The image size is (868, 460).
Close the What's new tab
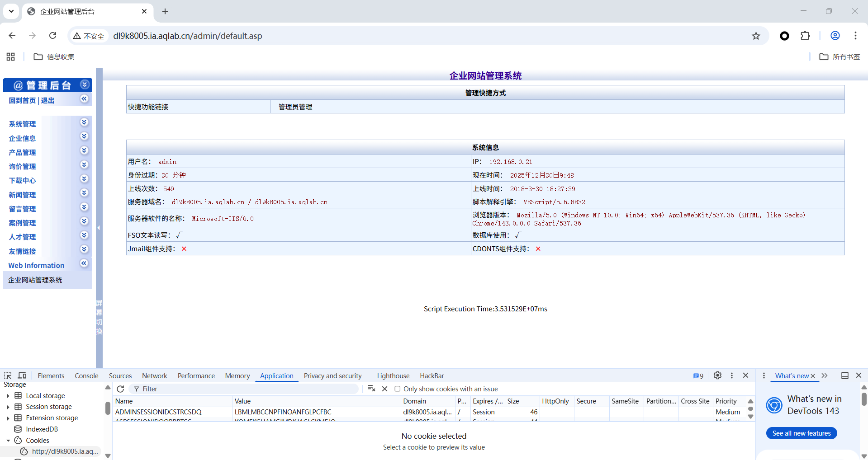813,376
